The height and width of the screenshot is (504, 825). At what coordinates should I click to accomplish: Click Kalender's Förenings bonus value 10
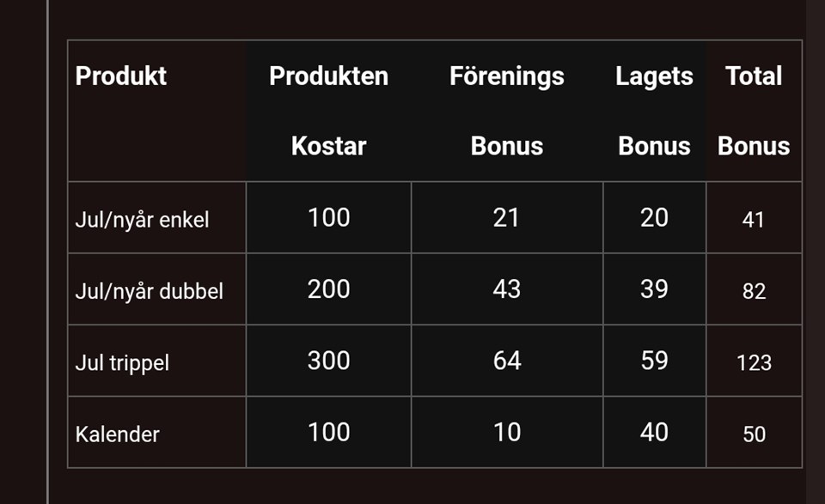pyautogui.click(x=506, y=432)
